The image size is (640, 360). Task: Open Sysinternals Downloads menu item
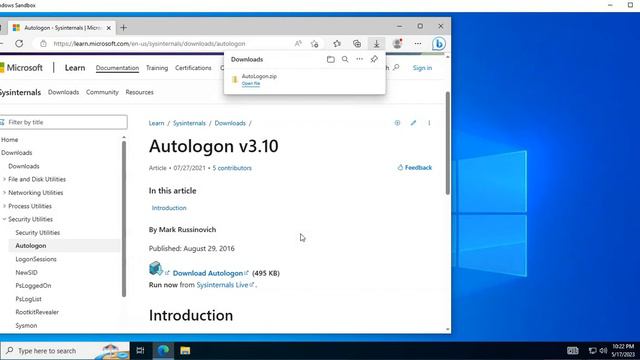click(63, 92)
